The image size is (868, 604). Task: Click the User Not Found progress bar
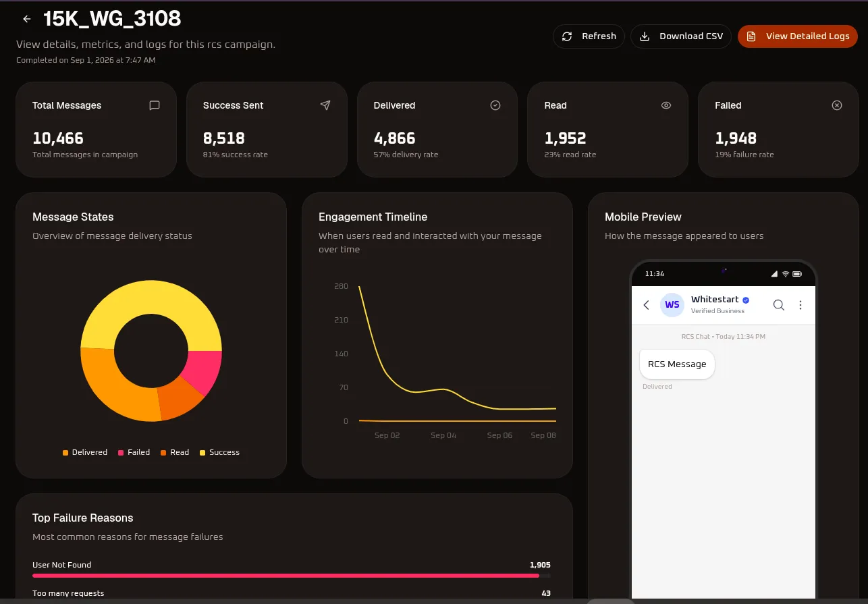tap(292, 576)
